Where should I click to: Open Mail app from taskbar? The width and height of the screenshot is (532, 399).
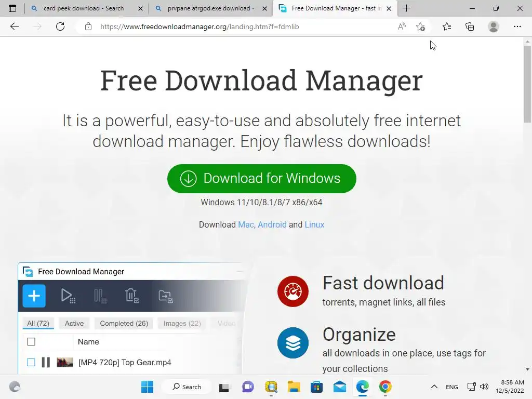[340, 387]
